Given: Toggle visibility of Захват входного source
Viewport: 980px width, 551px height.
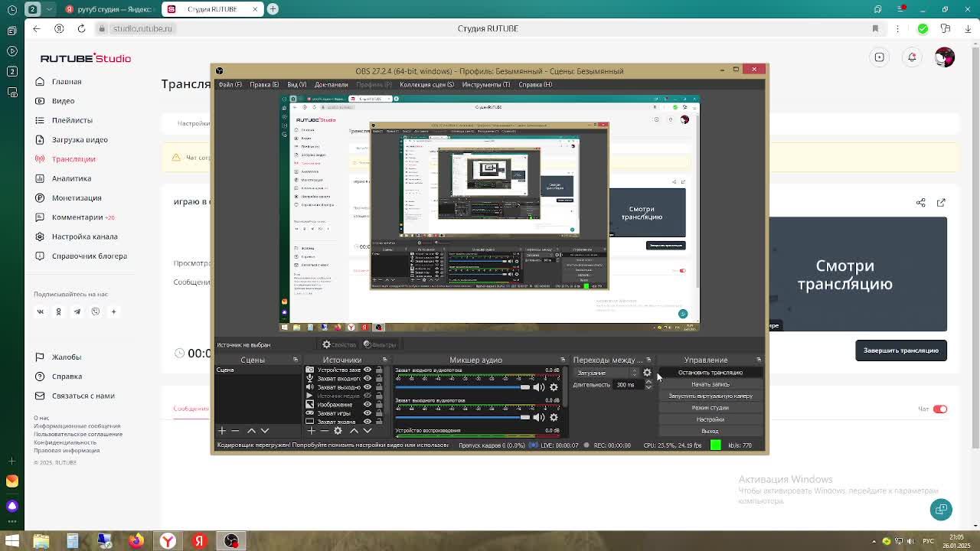Looking at the screenshot, I should coord(367,378).
